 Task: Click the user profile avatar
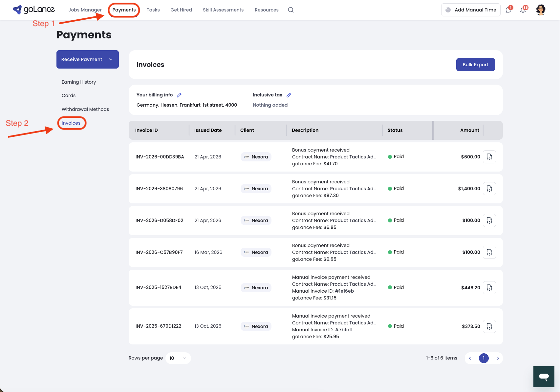(541, 10)
